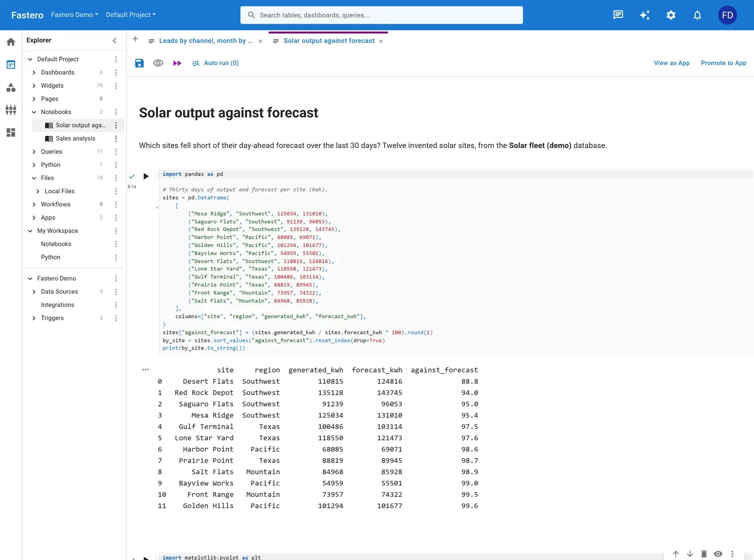Screen dimensions: 754x560
Task: Delete the cell with the trash icon
Action: point(704,554)
